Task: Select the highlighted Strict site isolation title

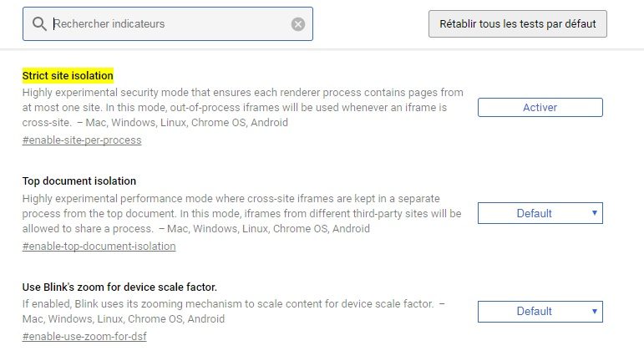Action: coord(68,76)
